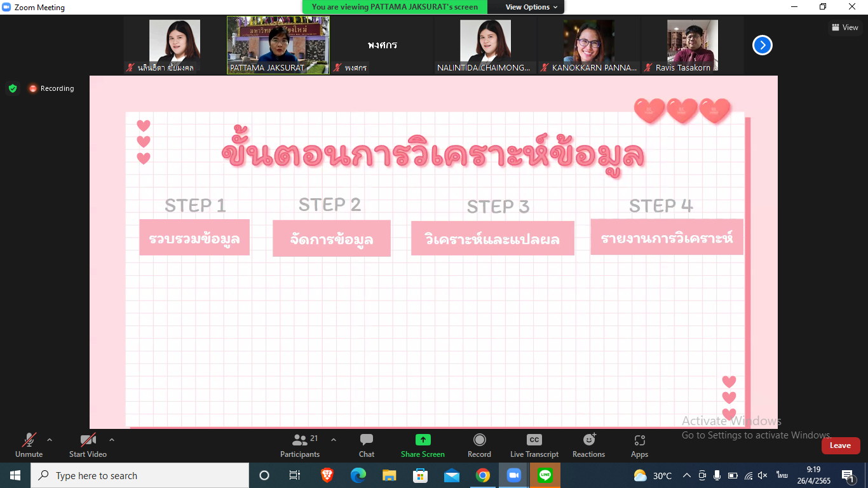
Task: Click the 'You are viewing PATTAMA JAKSURAT's screen' banner
Action: point(395,7)
